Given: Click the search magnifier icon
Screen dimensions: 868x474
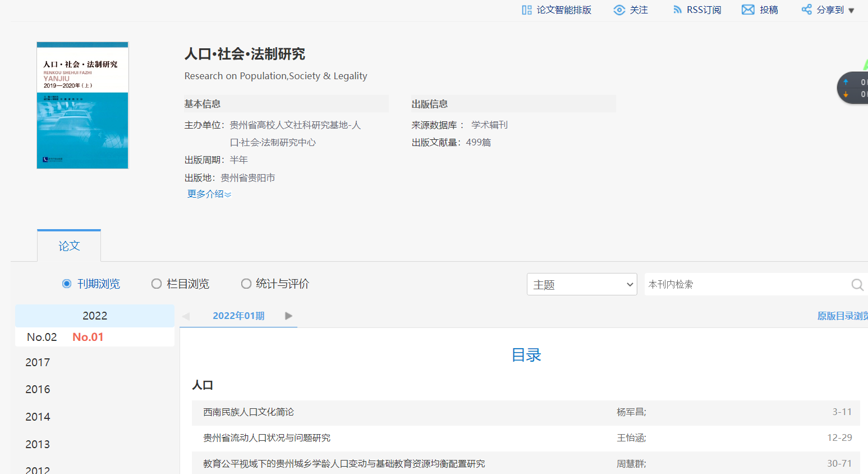Looking at the screenshot, I should [857, 285].
